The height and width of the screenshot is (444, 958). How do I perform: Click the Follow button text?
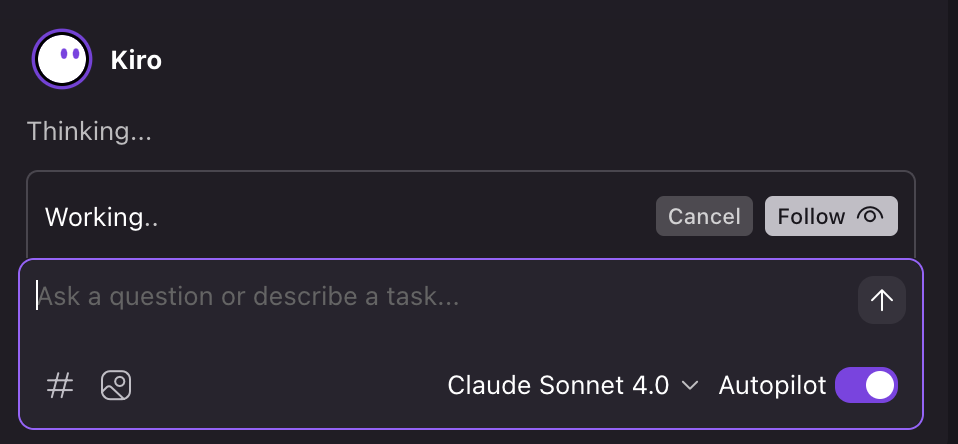coord(811,216)
